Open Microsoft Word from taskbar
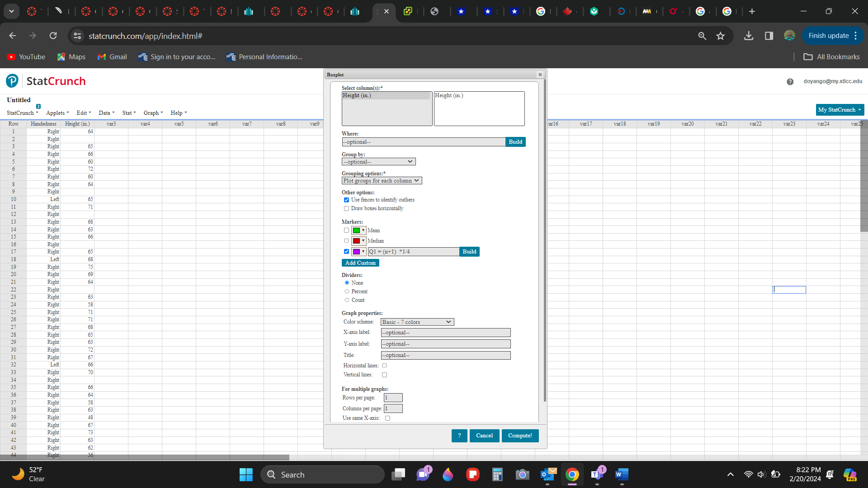Image resolution: width=868 pixels, height=488 pixels. [x=622, y=474]
